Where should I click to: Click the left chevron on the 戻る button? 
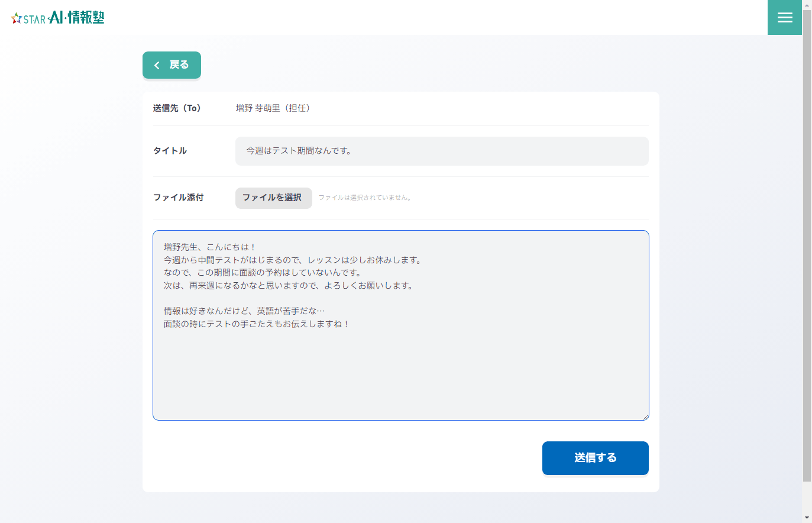[x=157, y=65]
